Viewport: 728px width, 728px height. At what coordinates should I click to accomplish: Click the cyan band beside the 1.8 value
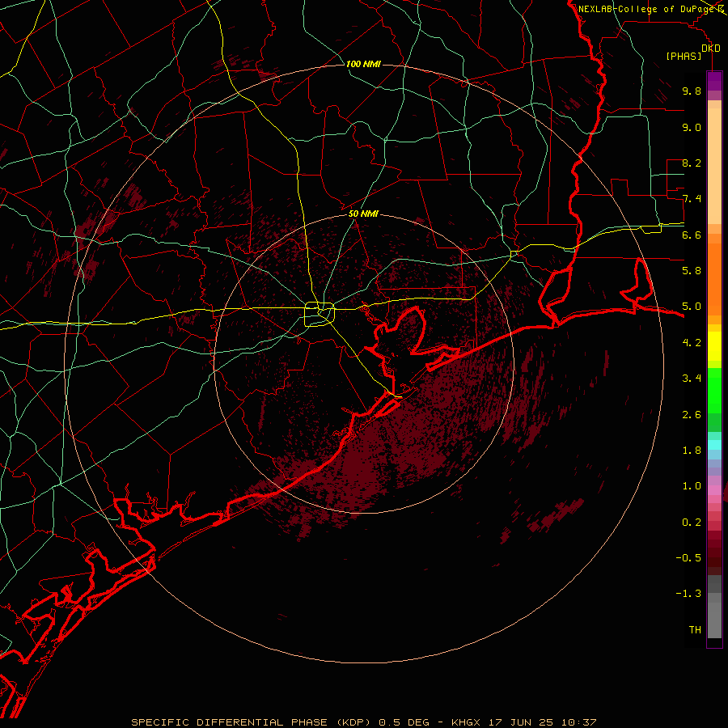click(714, 444)
